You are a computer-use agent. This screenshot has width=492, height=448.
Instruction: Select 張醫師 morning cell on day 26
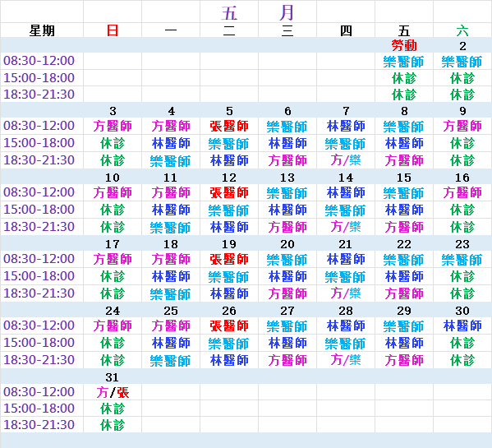229,326
